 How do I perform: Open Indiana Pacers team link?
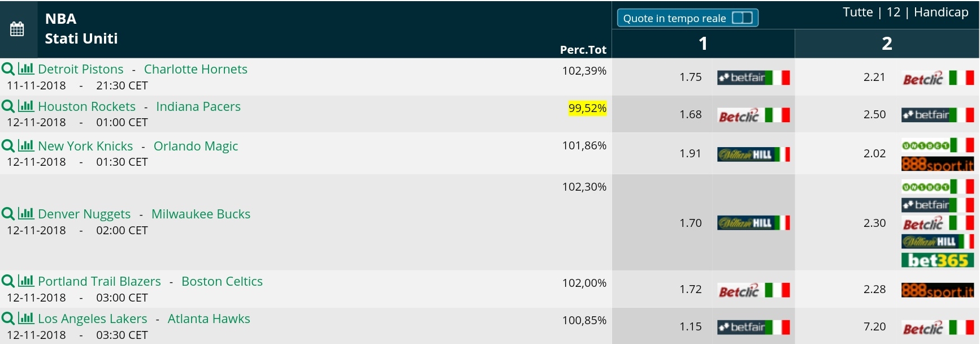[198, 106]
